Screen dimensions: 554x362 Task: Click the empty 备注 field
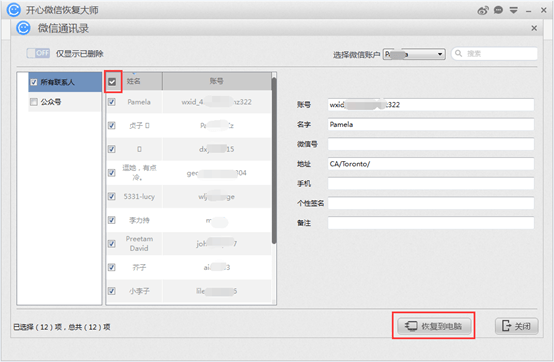tap(431, 223)
